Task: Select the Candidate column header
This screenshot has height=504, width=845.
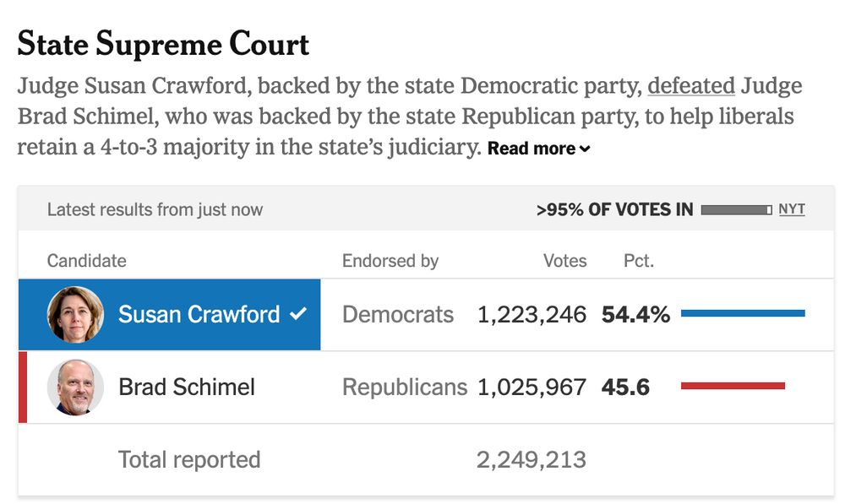Action: [x=87, y=261]
